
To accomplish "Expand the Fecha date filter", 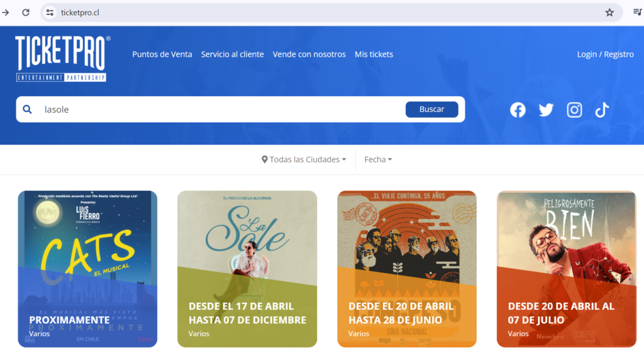I will click(x=378, y=160).
